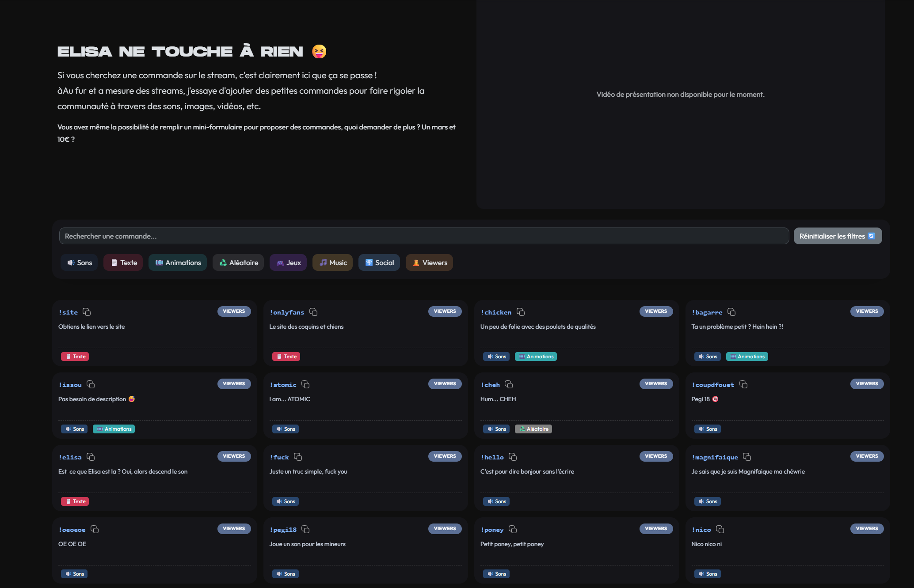
Task: Toggle the Texte filter chip
Action: pyautogui.click(x=123, y=262)
